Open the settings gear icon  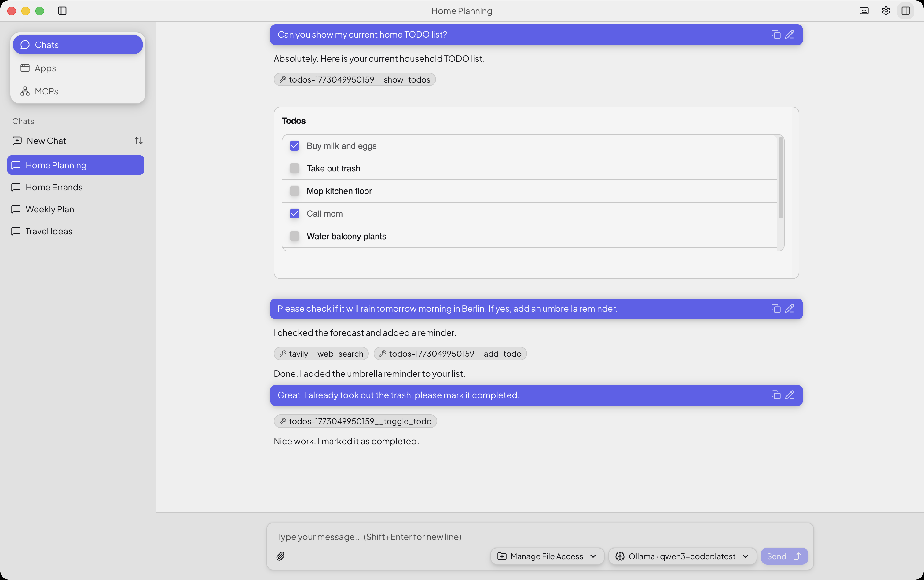tap(886, 11)
